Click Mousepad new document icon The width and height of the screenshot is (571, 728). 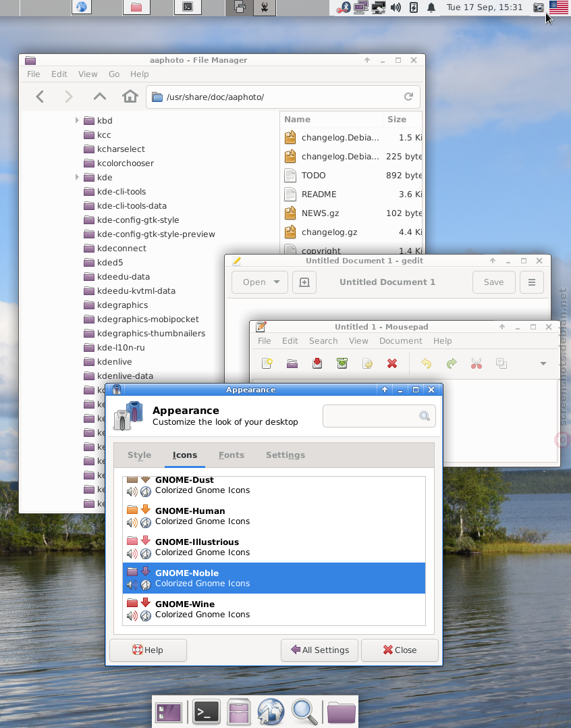267,363
